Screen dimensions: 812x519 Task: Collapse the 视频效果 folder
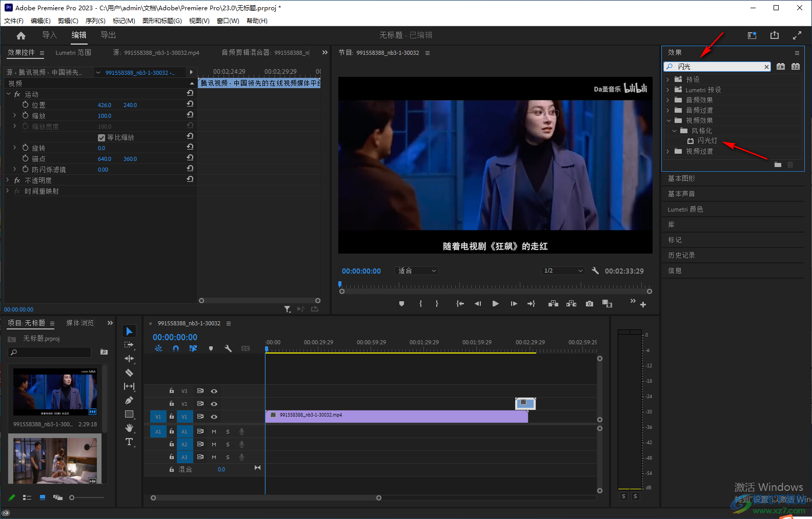point(668,120)
